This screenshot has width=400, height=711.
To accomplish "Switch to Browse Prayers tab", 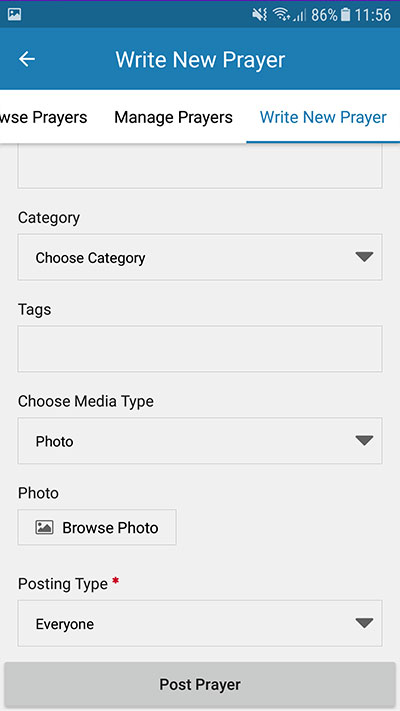I will (44, 117).
